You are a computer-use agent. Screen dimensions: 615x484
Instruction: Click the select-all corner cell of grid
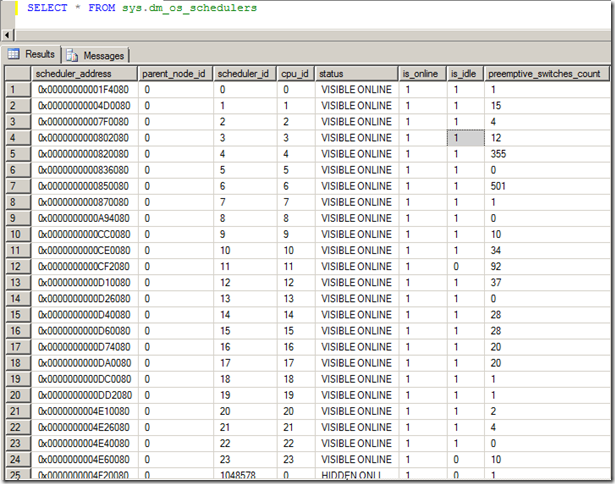[x=18, y=74]
